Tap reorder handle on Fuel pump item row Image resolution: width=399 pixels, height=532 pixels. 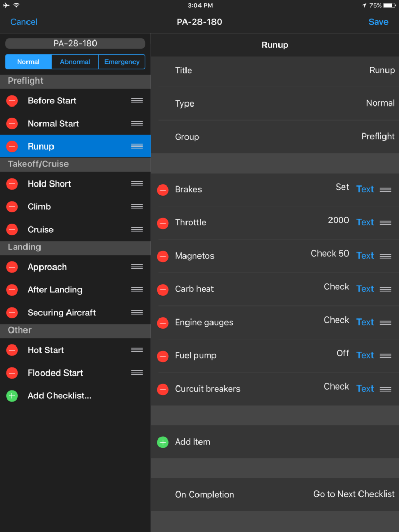click(x=385, y=356)
